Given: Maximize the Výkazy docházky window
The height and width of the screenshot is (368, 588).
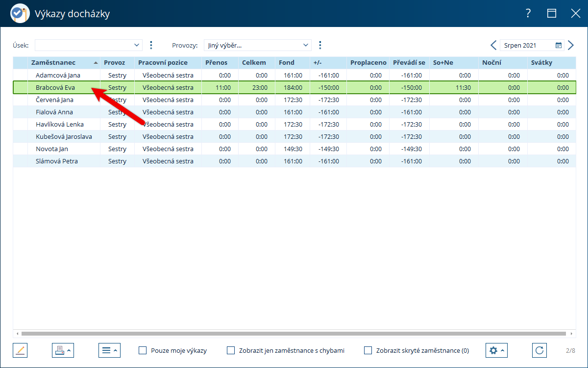Looking at the screenshot, I should [552, 13].
